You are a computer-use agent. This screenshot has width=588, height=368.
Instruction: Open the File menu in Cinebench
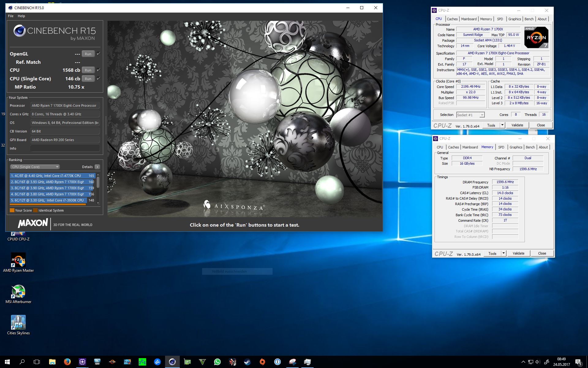[11, 16]
